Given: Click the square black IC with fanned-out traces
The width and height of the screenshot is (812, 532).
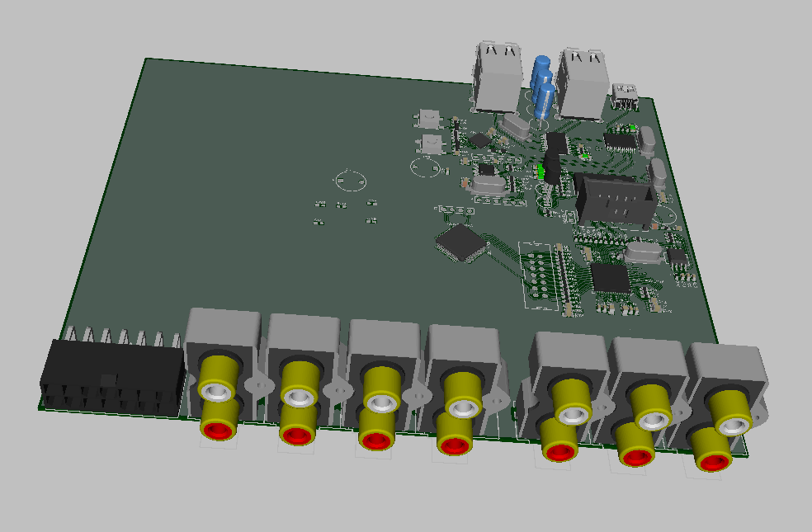Looking at the screenshot, I should [611, 277].
